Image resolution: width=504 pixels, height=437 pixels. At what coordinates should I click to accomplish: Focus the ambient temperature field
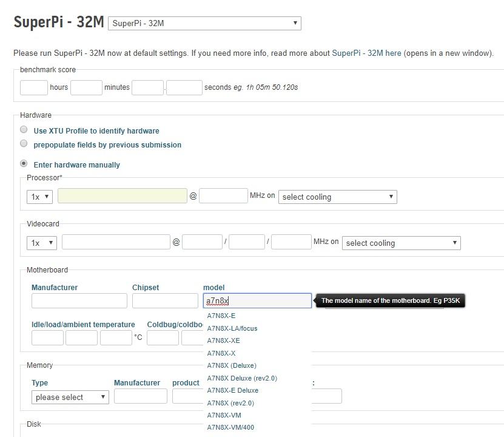tap(116, 338)
